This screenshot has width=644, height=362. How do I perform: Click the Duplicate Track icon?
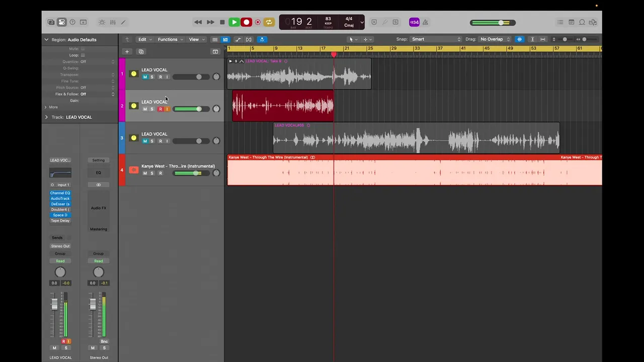point(141,51)
